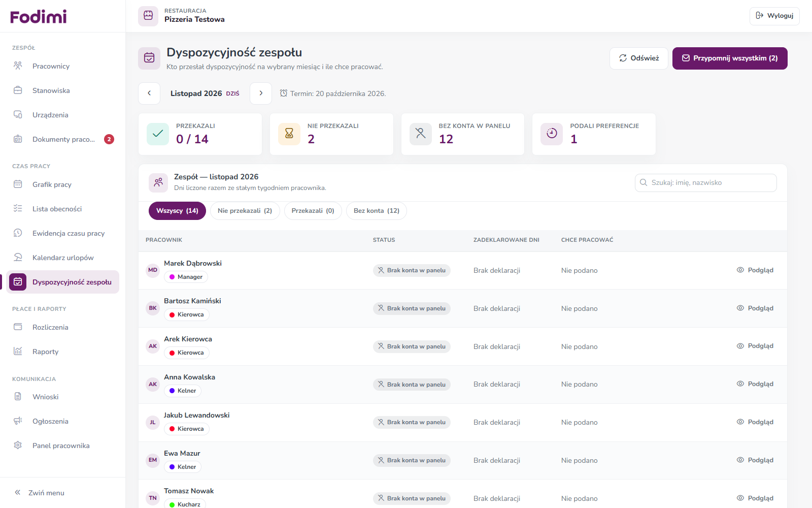
Task: Select the Nie przekazali (2) filter tab
Action: 245,211
